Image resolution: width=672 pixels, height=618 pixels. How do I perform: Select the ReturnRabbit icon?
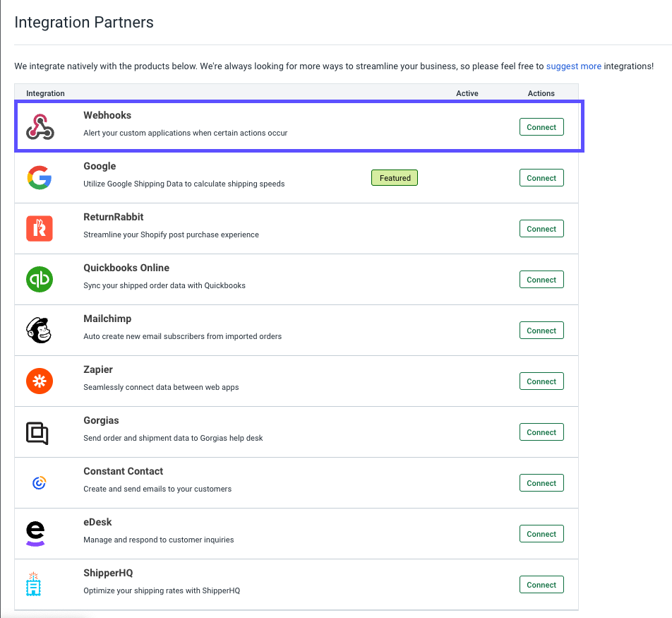[x=40, y=228]
